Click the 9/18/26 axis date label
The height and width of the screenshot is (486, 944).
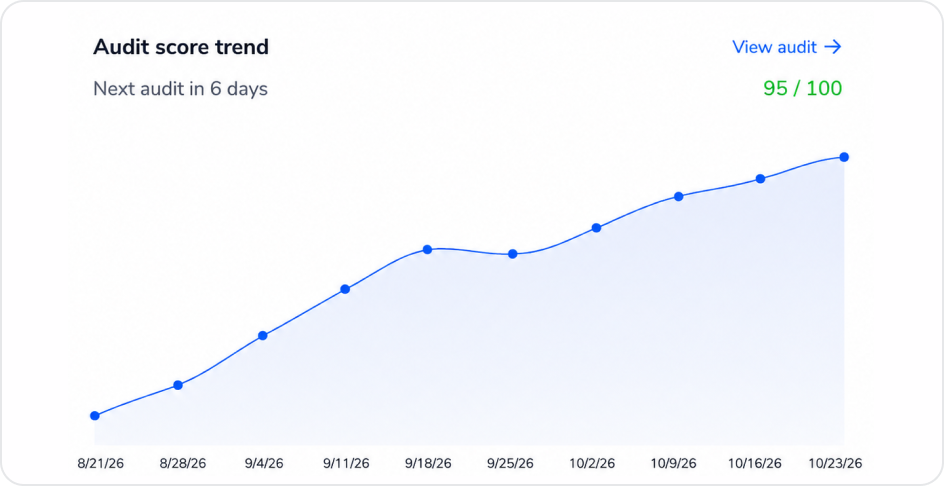pyautogui.click(x=428, y=463)
